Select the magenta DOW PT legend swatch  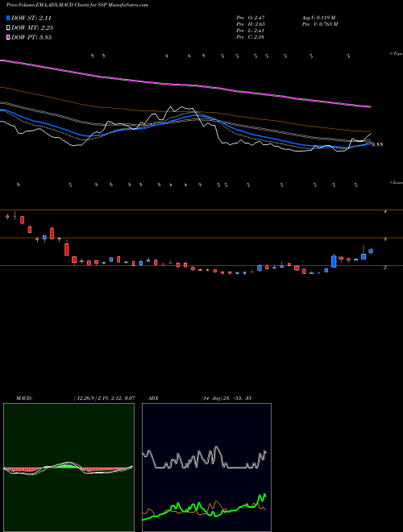[8, 37]
